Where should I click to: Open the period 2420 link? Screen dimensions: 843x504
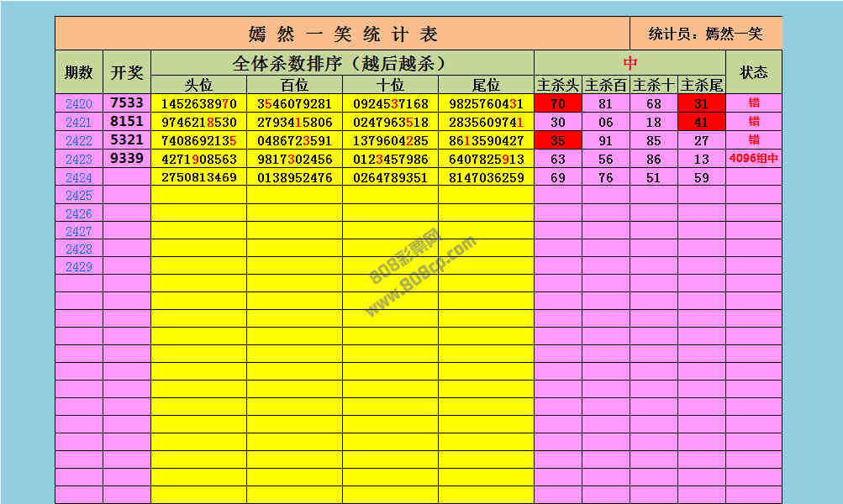coord(78,104)
